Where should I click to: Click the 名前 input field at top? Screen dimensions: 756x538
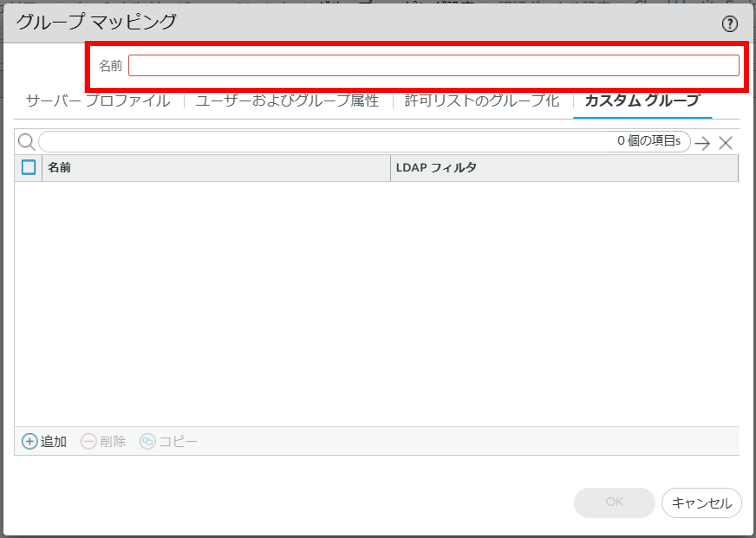point(433,66)
